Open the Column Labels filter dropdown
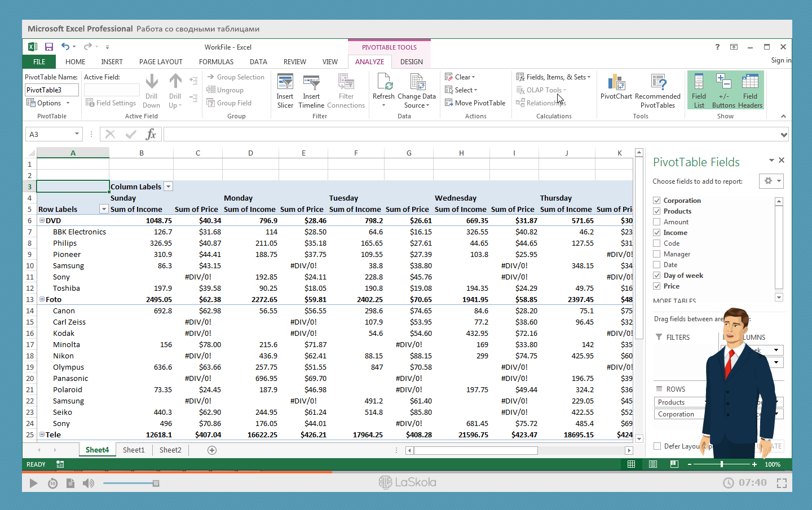The image size is (812, 510). pos(168,187)
